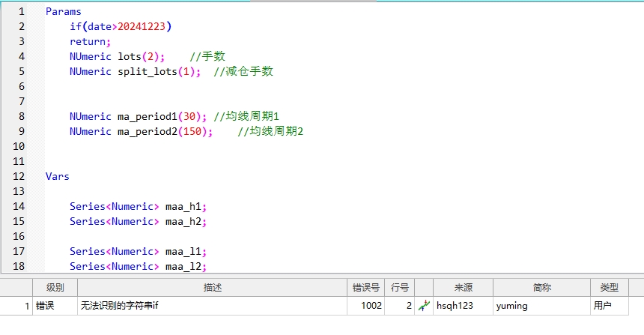Viewport: 644px width, 335px height.
Task: Click the Vars keyword
Action: click(58, 176)
